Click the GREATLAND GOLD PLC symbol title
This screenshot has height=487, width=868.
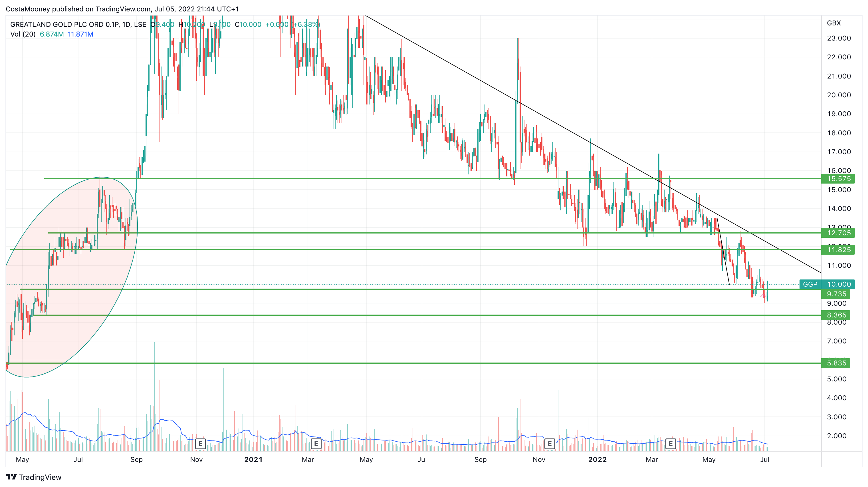[78, 24]
